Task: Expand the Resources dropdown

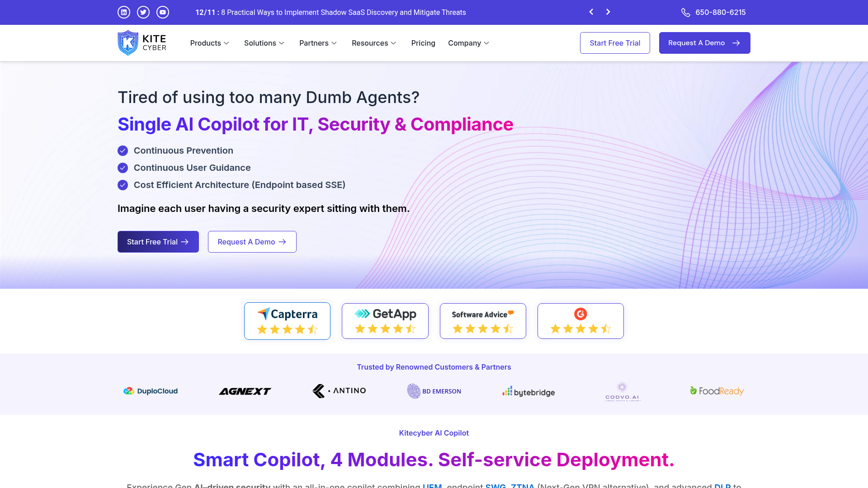Action: [374, 43]
